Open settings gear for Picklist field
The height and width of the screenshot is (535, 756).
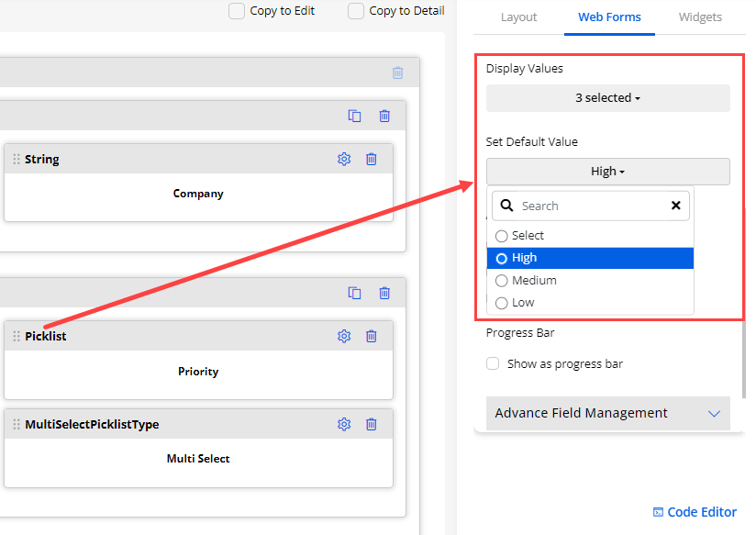pyautogui.click(x=344, y=336)
